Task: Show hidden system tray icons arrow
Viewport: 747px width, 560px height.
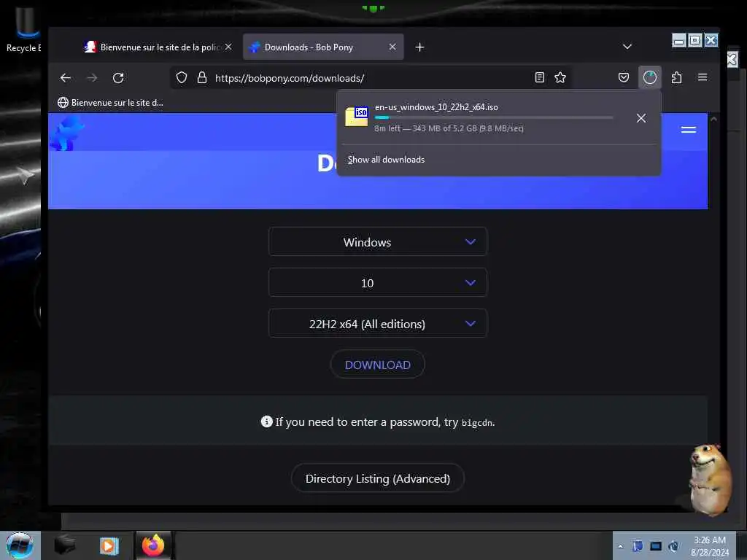Action: click(620, 546)
